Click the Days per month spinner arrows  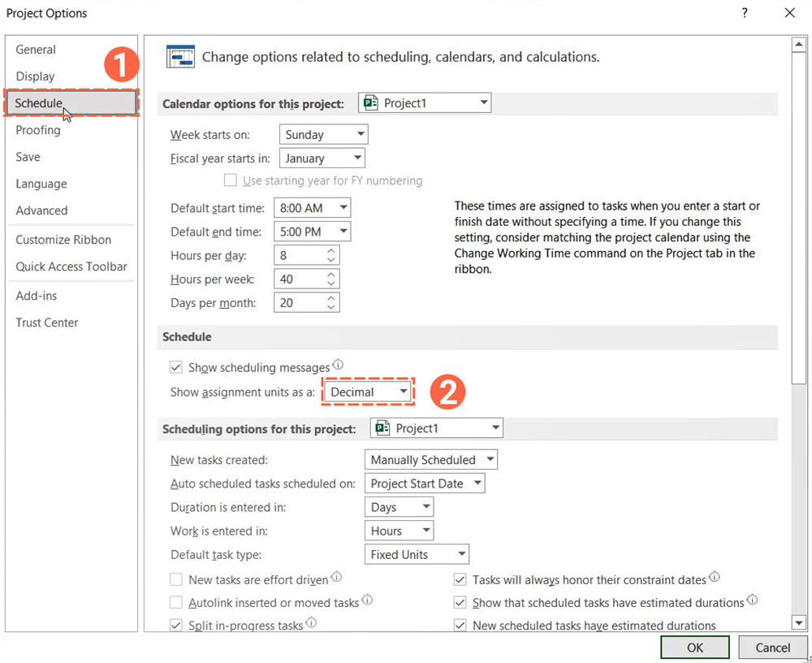(x=331, y=303)
